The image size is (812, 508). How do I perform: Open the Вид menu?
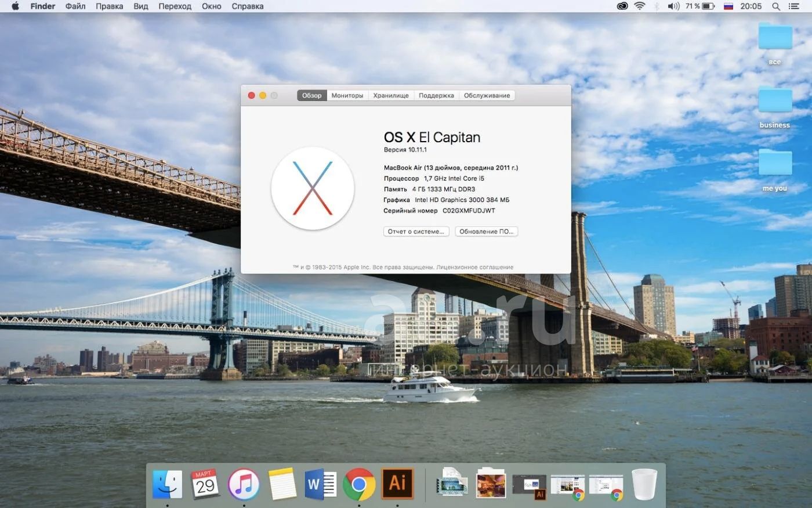141,6
